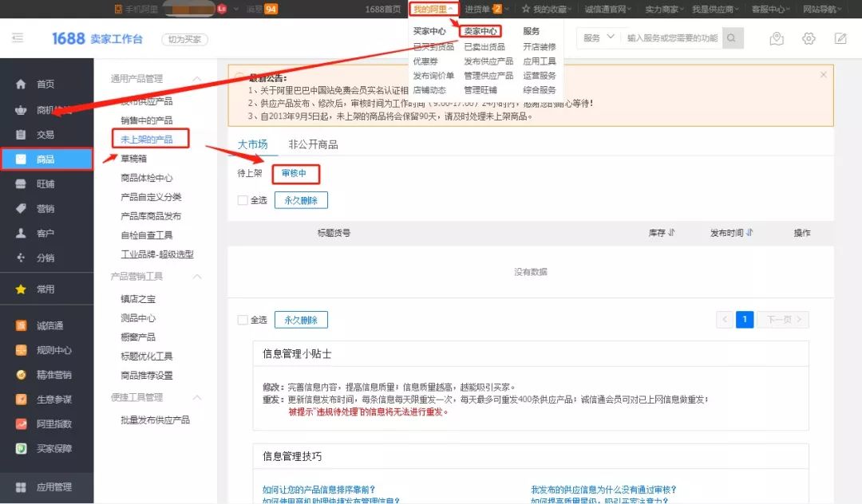862x504 pixels.
Task: Choose 发布供应产品 in the dropdown menu
Action: pos(488,61)
